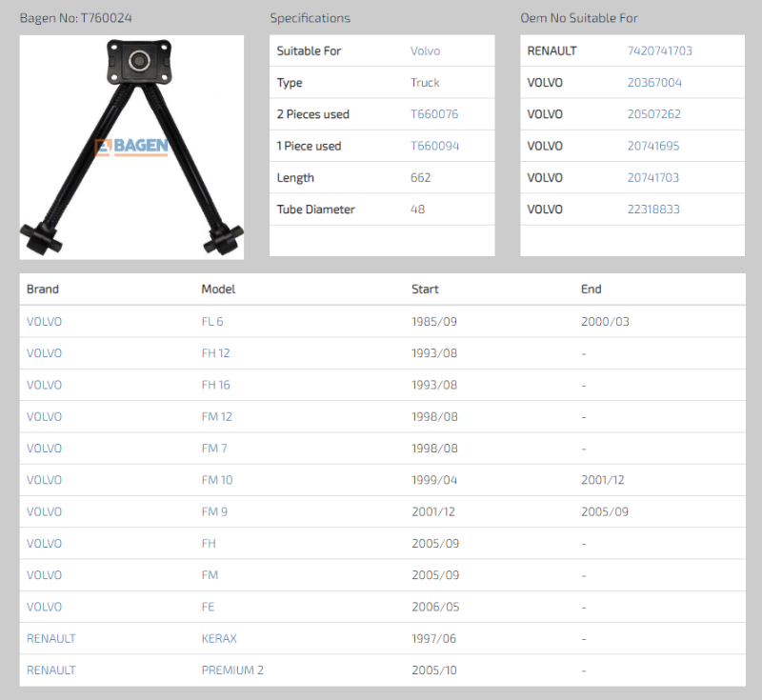Open the KERAX model link
Image resolution: width=762 pixels, height=700 pixels.
(219, 638)
